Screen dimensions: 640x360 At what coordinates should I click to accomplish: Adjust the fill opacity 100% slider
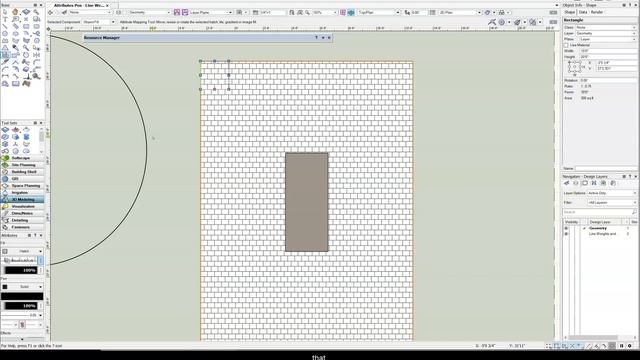[20, 270]
